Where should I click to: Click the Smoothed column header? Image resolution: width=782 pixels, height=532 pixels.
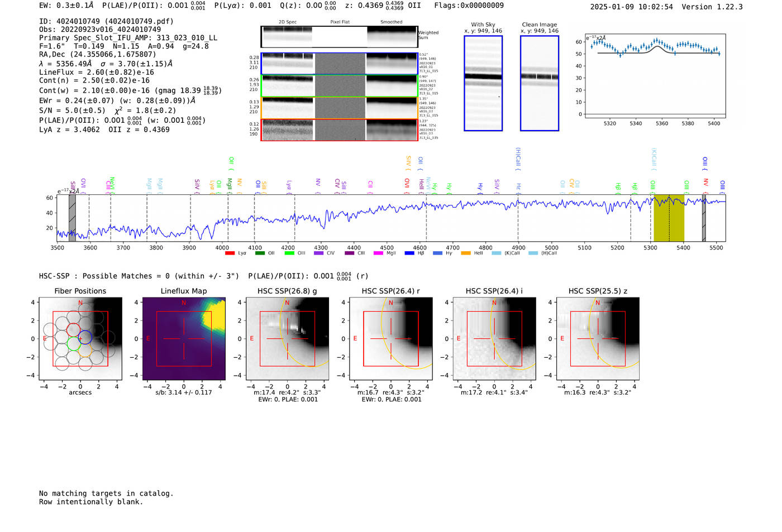tap(392, 22)
